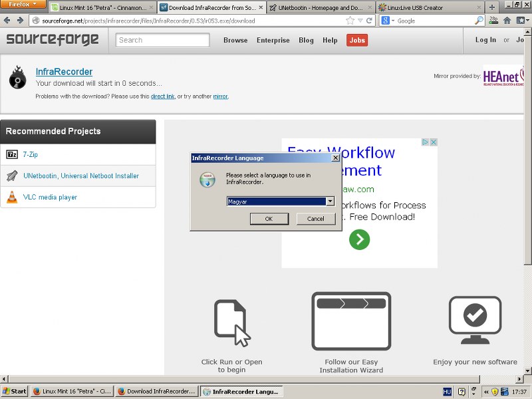The image size is (532, 399).
Task: Click the SourceForge search field
Action: tap(162, 40)
